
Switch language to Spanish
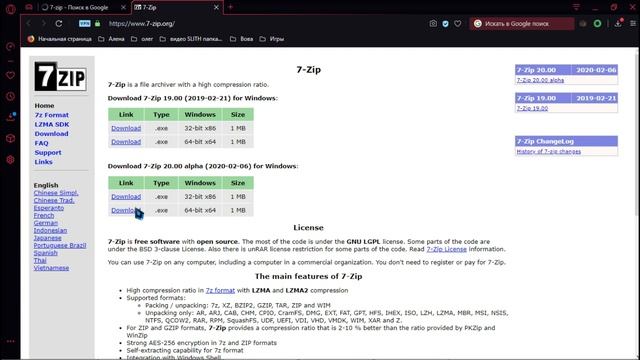pyautogui.click(x=45, y=253)
